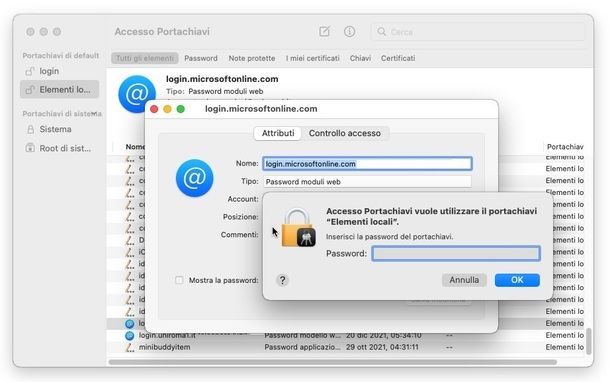Confirm with the OK button
Image resolution: width=610 pixels, height=382 pixels.
pos(517,280)
